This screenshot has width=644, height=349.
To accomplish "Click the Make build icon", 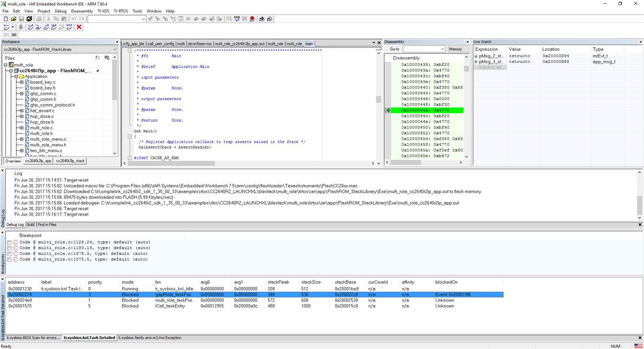I will [x=237, y=18].
